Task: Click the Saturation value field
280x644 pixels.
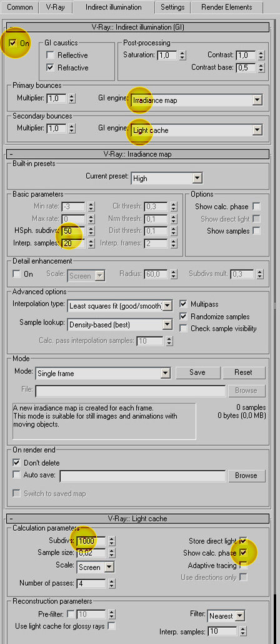Action: (167, 55)
